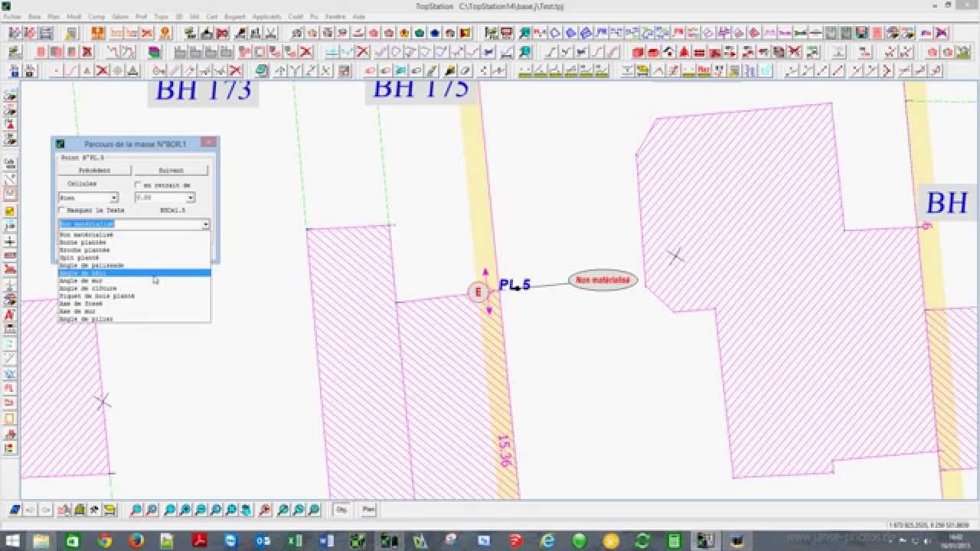This screenshot has width=980, height=551.
Task: Click the Obj button in the bottom toolbar
Action: click(x=341, y=510)
